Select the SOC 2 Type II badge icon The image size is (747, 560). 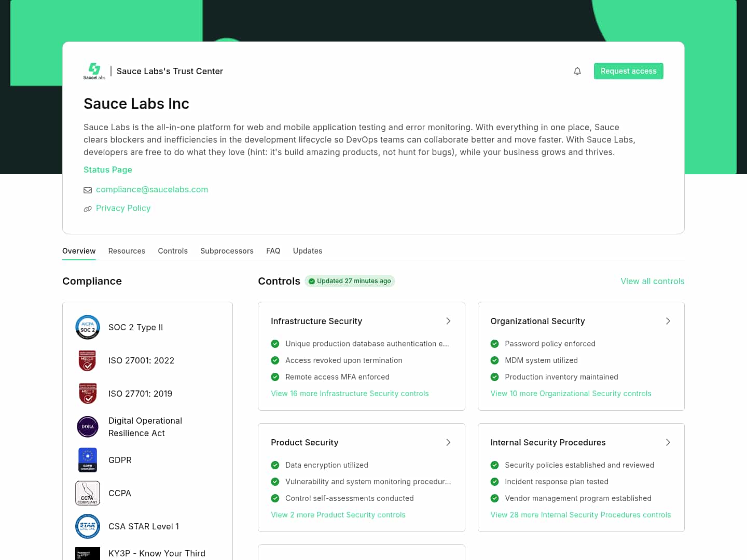88,327
